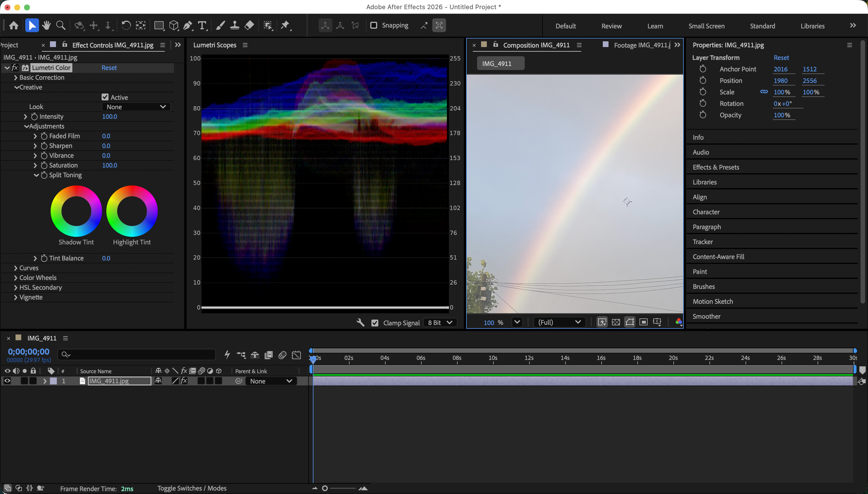868x494 pixels.
Task: Hide IMG_4911.jpg layer with eye toggle
Action: coord(7,381)
